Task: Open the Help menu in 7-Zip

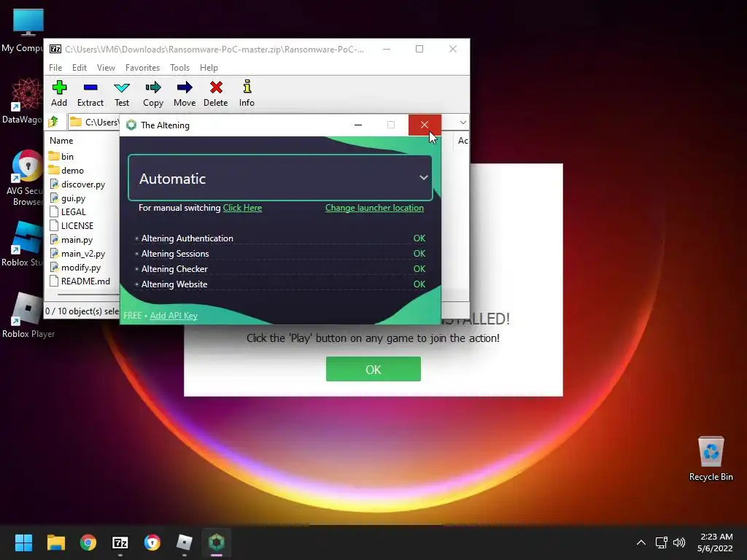Action: coord(209,68)
